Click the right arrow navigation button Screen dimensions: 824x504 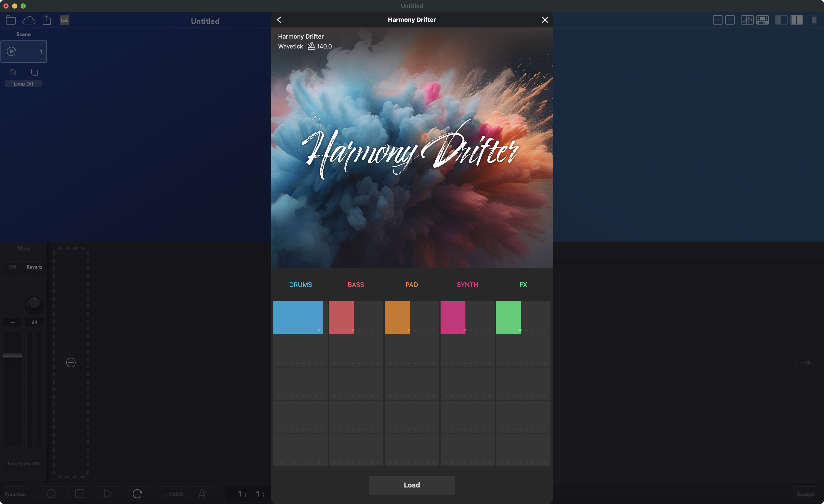point(807,363)
